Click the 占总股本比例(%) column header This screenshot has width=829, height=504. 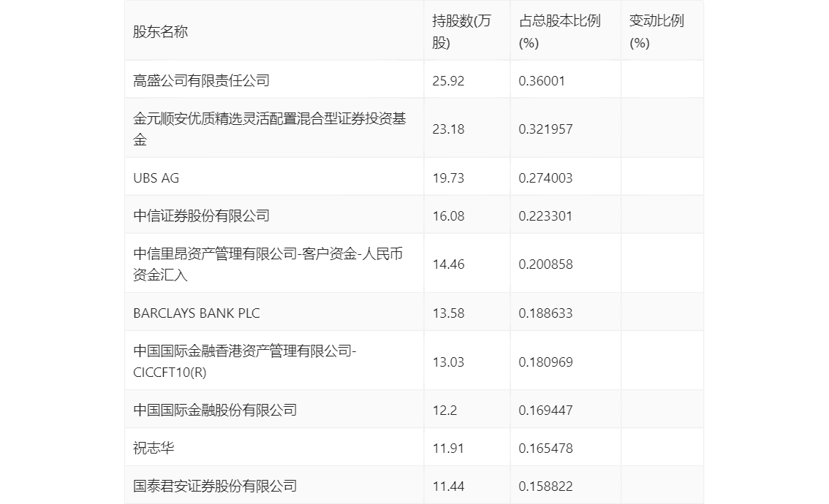tap(560, 31)
